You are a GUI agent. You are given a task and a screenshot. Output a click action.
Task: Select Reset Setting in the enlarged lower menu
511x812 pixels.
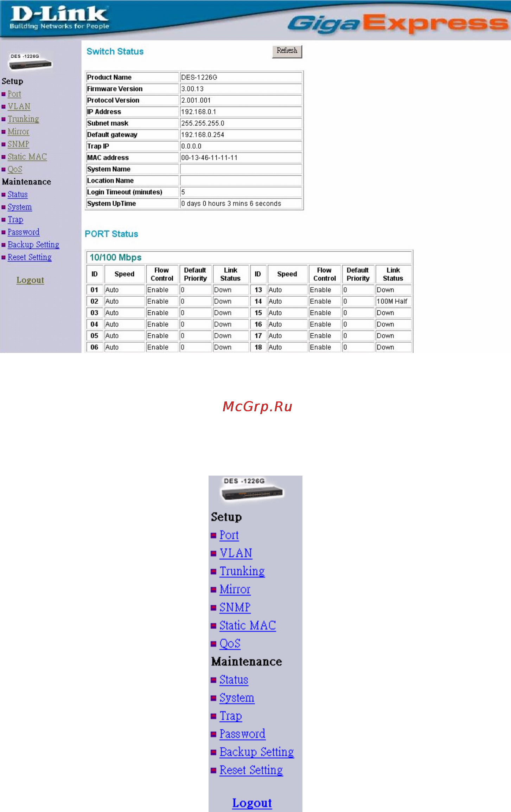251,770
